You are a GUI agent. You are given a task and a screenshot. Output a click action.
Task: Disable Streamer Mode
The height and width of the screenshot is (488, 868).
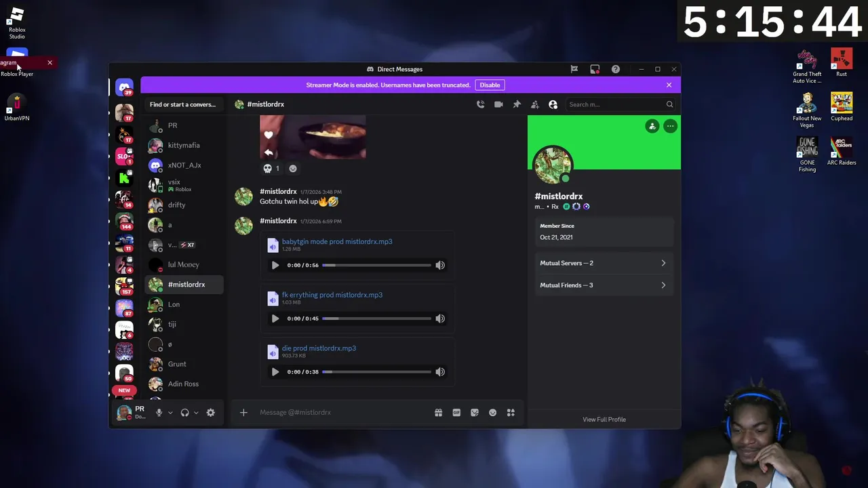pos(490,85)
